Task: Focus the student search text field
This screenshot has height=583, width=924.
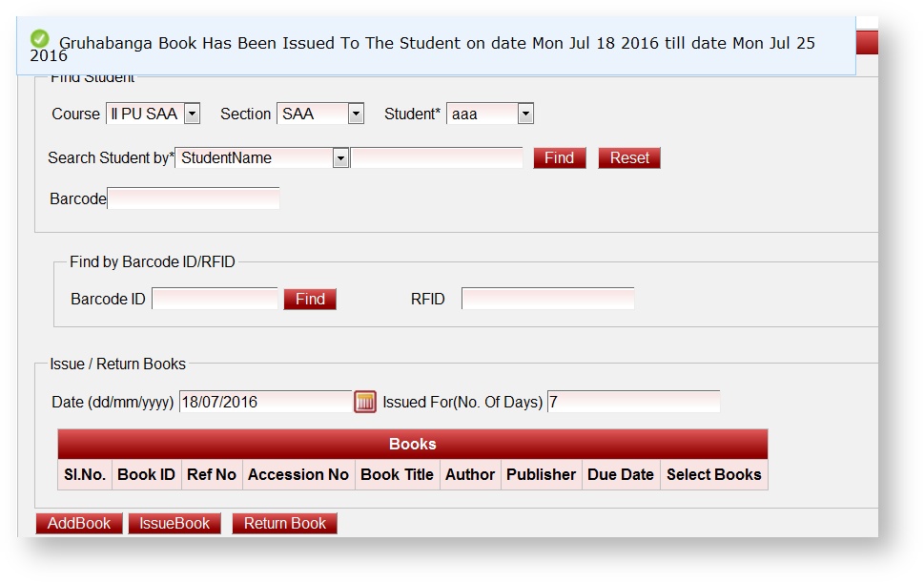Action: (437, 158)
